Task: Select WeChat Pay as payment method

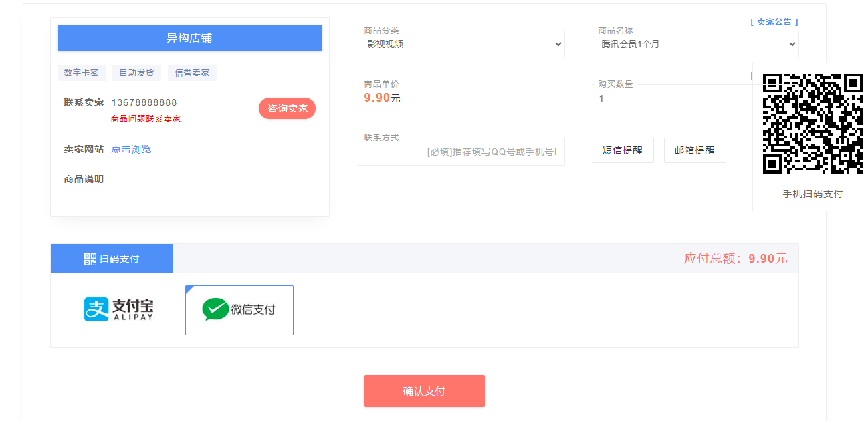Action: click(239, 309)
